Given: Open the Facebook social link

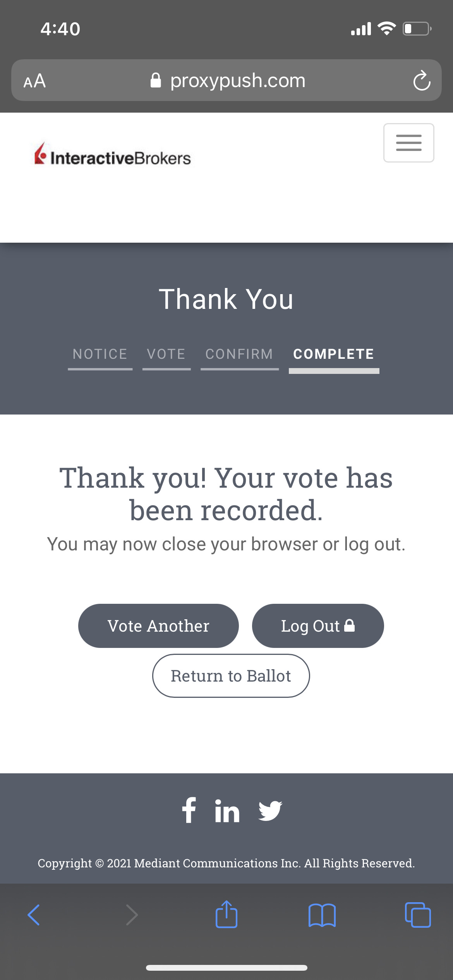Looking at the screenshot, I should coord(189,810).
